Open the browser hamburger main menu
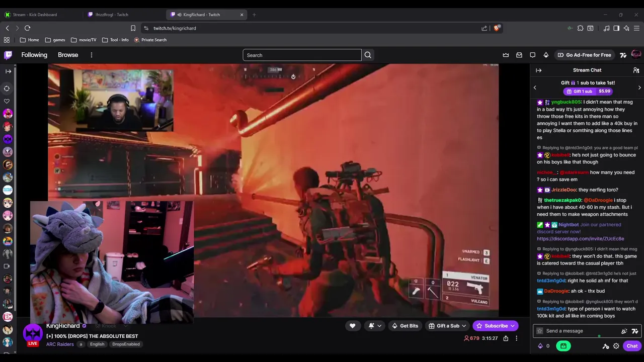The height and width of the screenshot is (362, 644). (x=637, y=28)
